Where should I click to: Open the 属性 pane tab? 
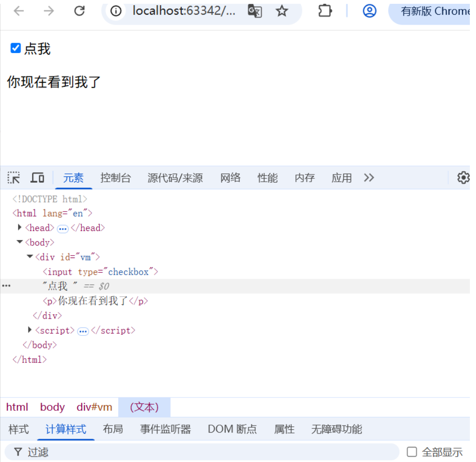[284, 429]
